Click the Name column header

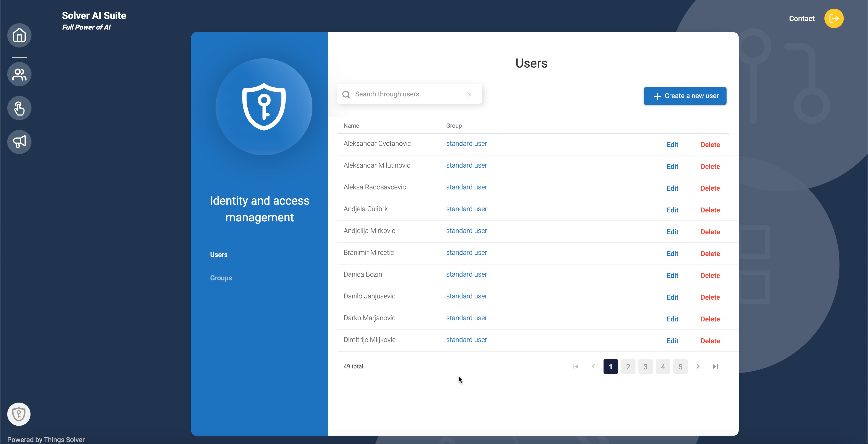point(351,126)
